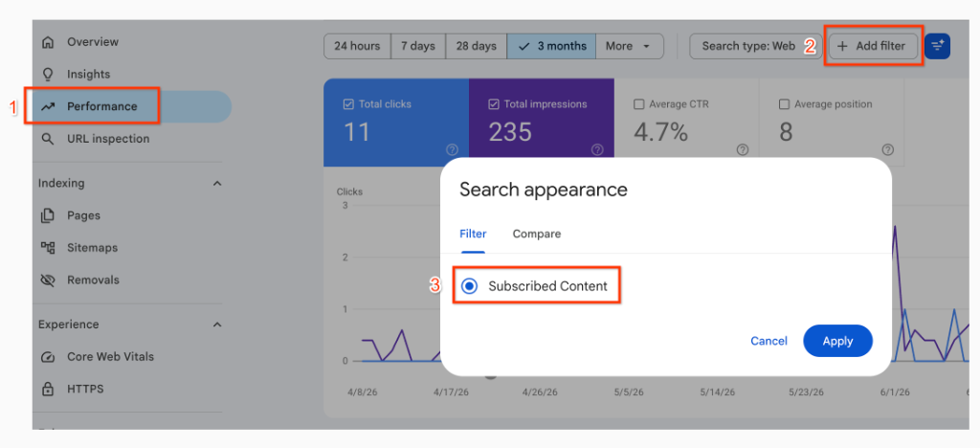Toggle the Total clicks checkbox
The image size is (980, 448).
point(348,104)
